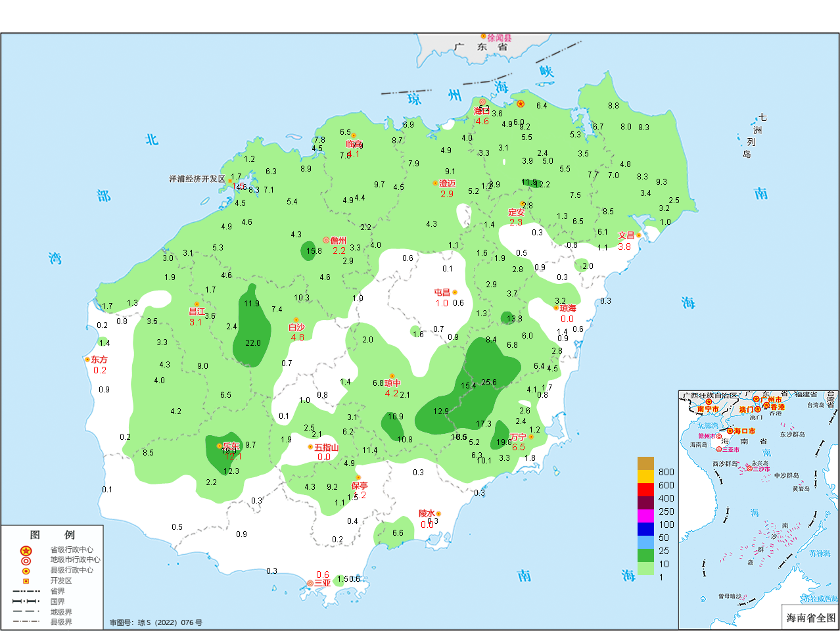Click the 22.0 rainfall value near 白沙
Viewport: 840px width, 631px height.
[x=253, y=343]
